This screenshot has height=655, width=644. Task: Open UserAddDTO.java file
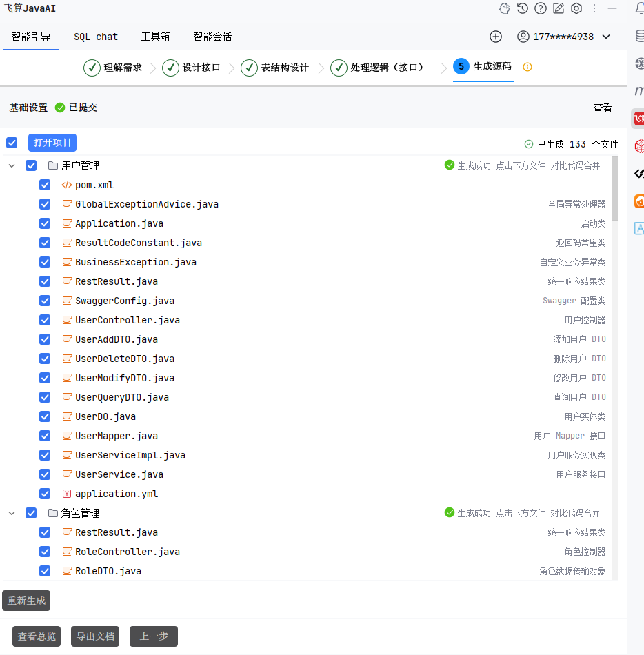point(117,339)
